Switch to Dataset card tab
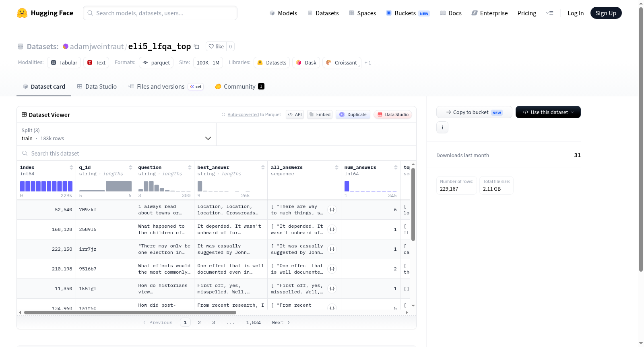The image size is (644, 347). (44, 86)
